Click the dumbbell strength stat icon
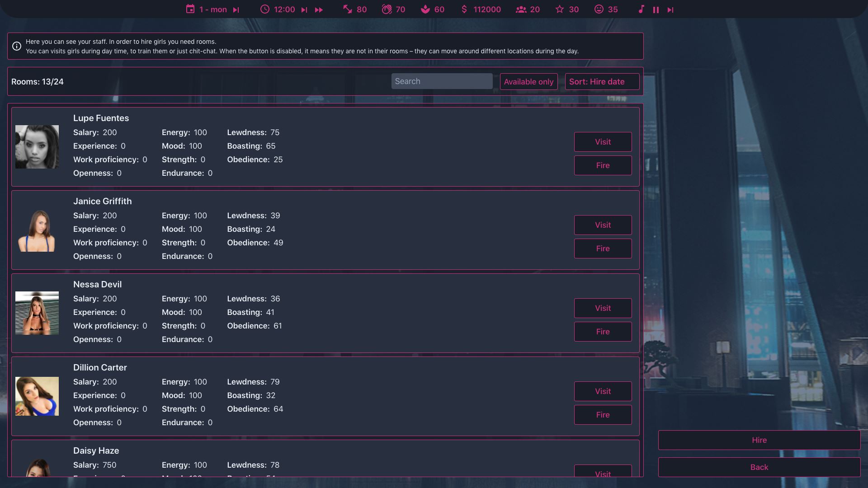Viewport: 868px width, 488px height. tap(347, 9)
